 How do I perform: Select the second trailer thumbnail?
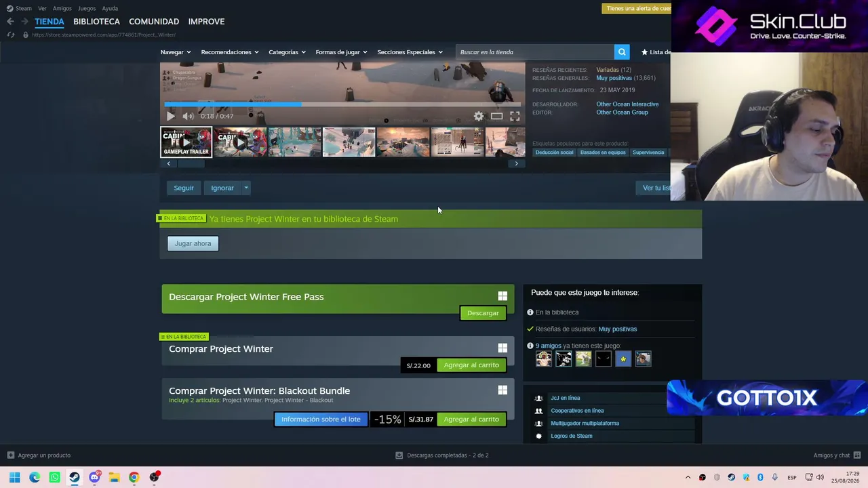[x=241, y=142]
